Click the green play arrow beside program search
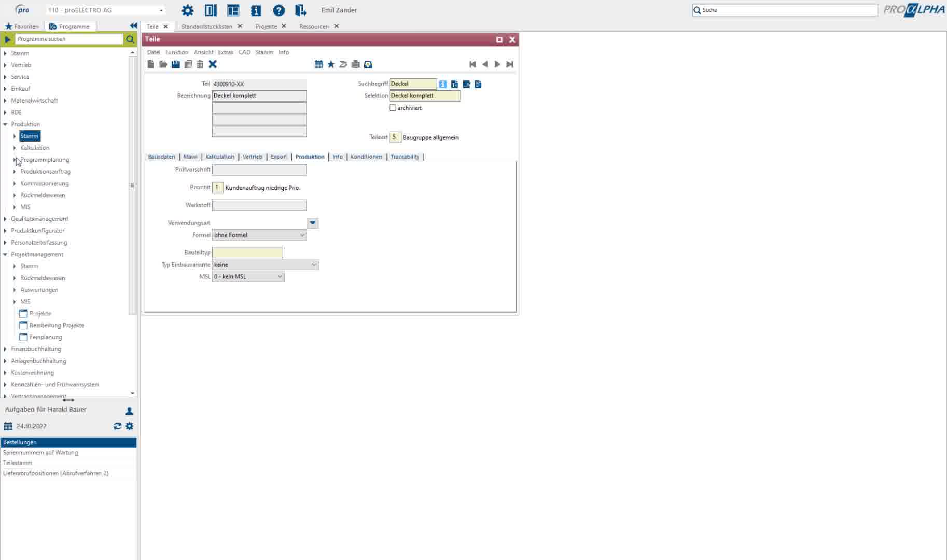This screenshot has height=560, width=947. click(7, 39)
